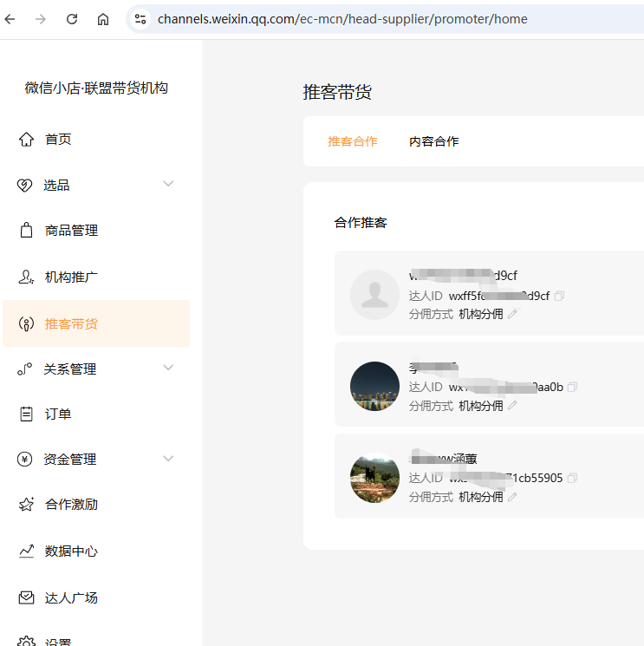Viewport: 644px width, 646px height.
Task: Click the 达人广场 envelope icon
Action: [26, 597]
